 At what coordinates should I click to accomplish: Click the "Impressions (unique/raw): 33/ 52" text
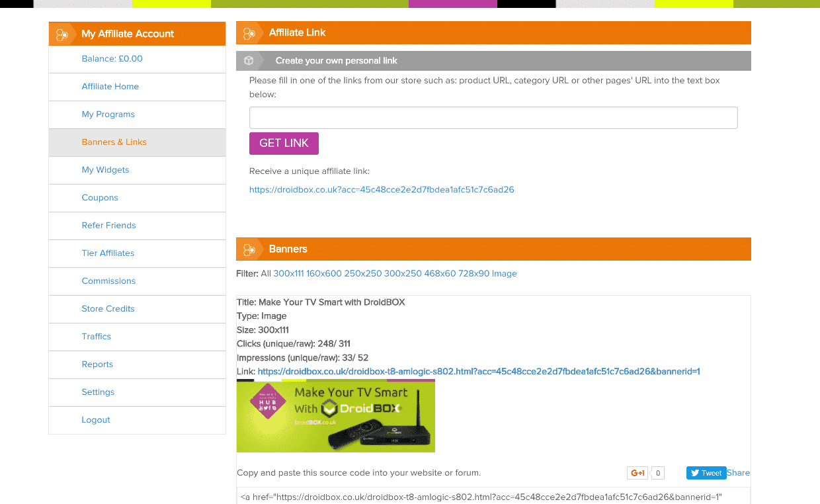(302, 358)
